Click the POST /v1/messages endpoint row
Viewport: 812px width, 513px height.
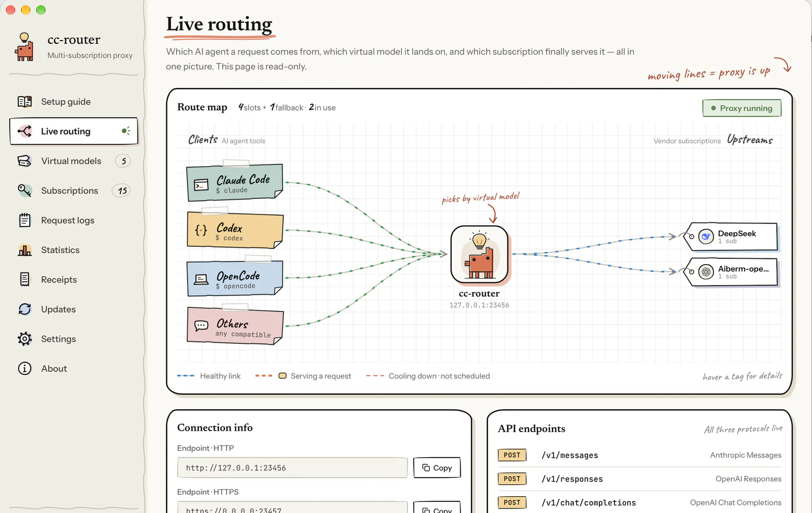[639, 455]
